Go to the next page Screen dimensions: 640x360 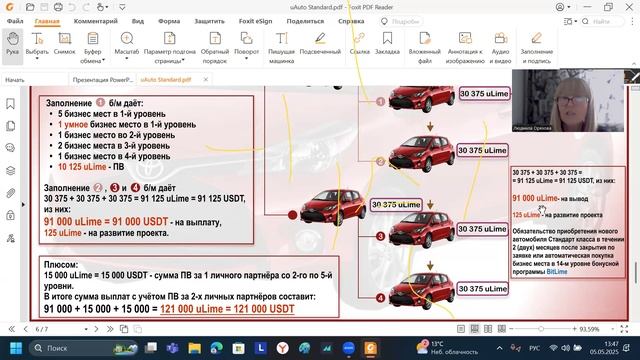(96, 329)
